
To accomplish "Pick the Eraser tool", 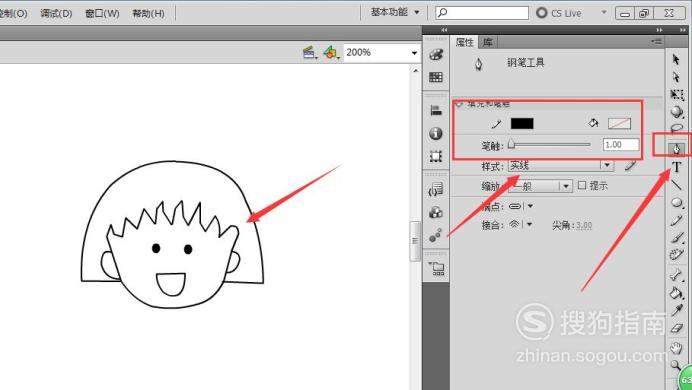I will pos(676,328).
